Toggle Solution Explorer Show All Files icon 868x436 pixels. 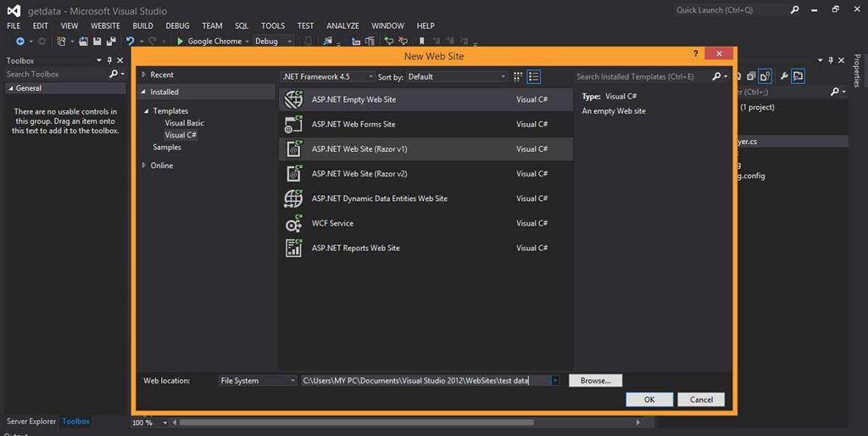765,75
